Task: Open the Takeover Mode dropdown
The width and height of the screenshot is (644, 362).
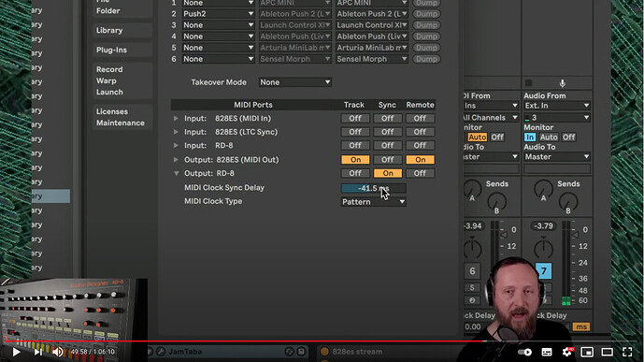Action: click(x=294, y=82)
